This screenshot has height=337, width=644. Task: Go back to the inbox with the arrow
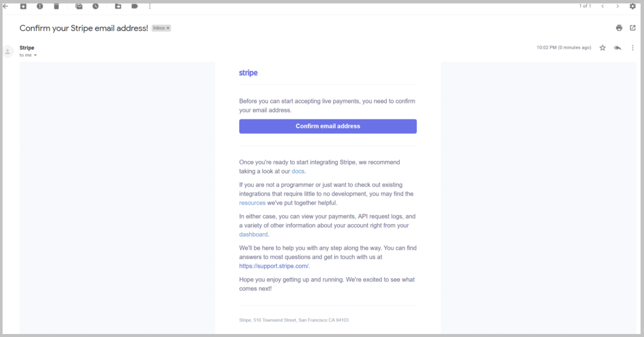[5, 6]
